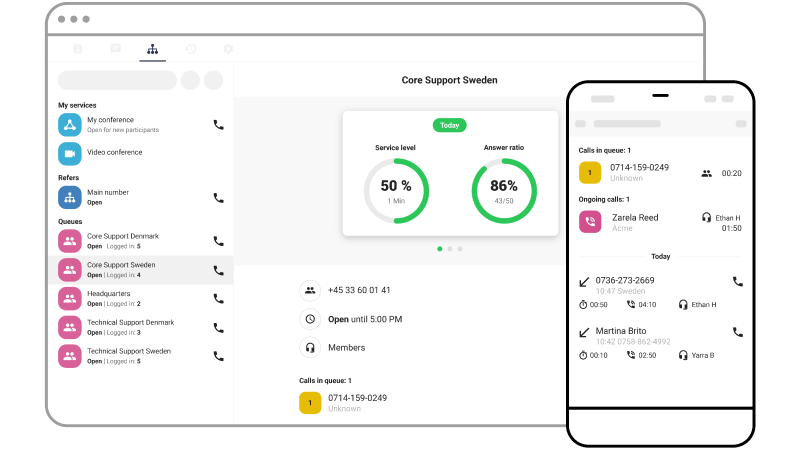This screenshot has height=450, width=800.
Task: Call Technical Support Sweden via phone icon
Action: 218,356
